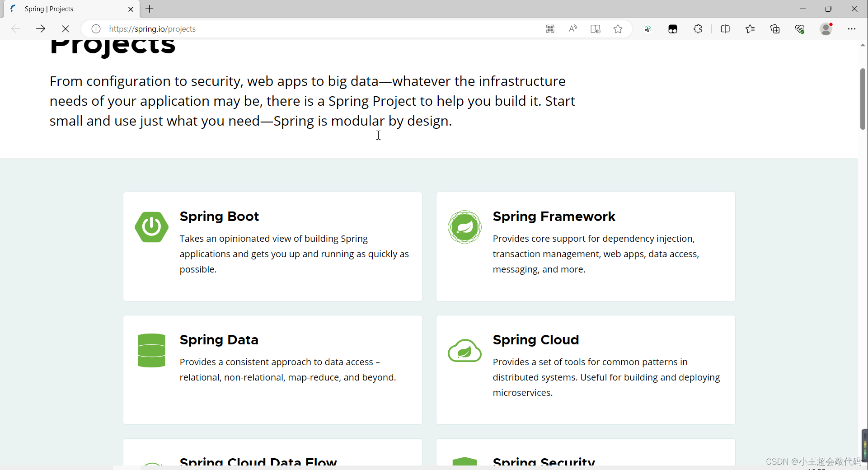Image resolution: width=868 pixels, height=470 pixels.
Task: Open the apps grid icon in address bar
Action: tap(550, 29)
